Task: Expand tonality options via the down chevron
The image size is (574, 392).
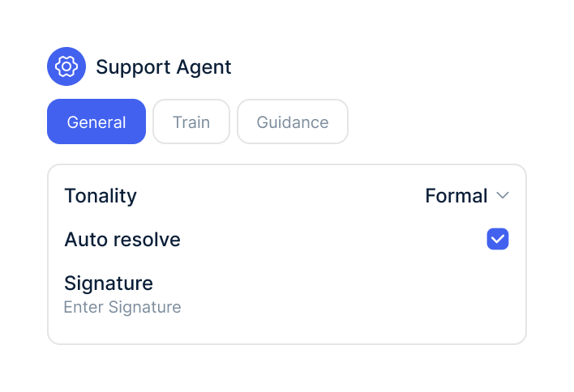Action: click(x=503, y=195)
